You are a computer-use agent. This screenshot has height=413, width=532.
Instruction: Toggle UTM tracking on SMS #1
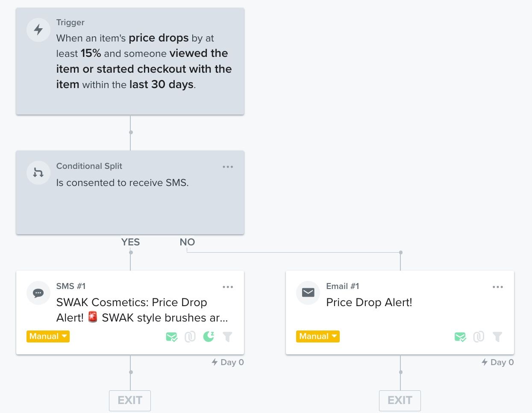tap(190, 337)
